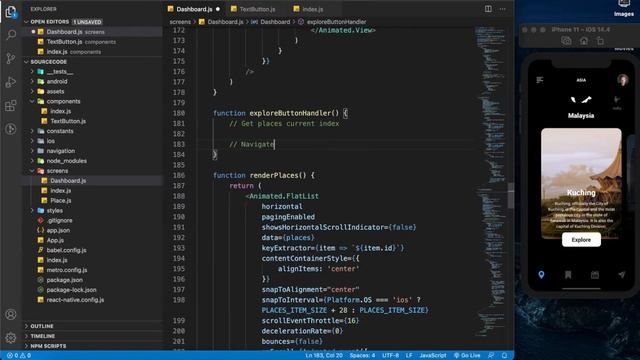The width and height of the screenshot is (640, 360).
Task: Open the Explorer view in activity bar
Action: [11, 12]
